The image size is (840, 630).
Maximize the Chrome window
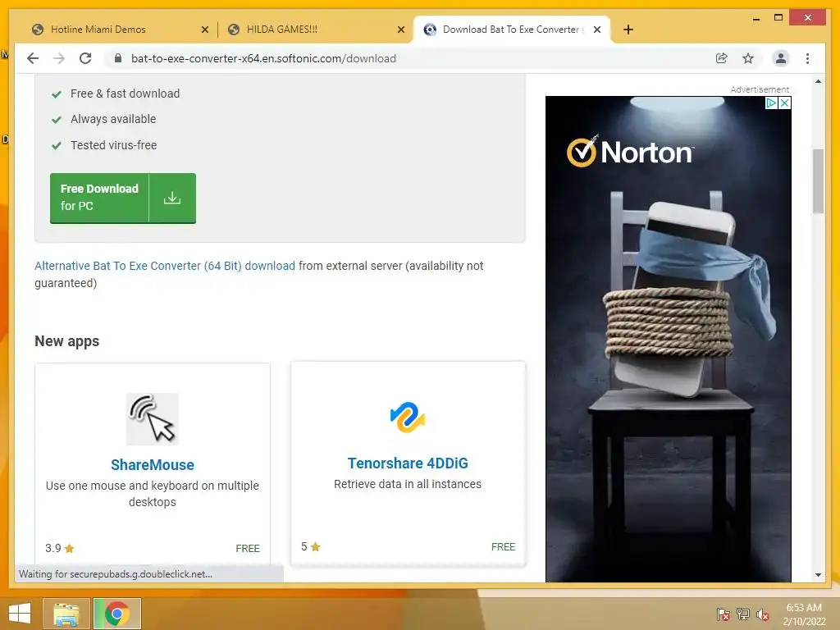coord(778,18)
